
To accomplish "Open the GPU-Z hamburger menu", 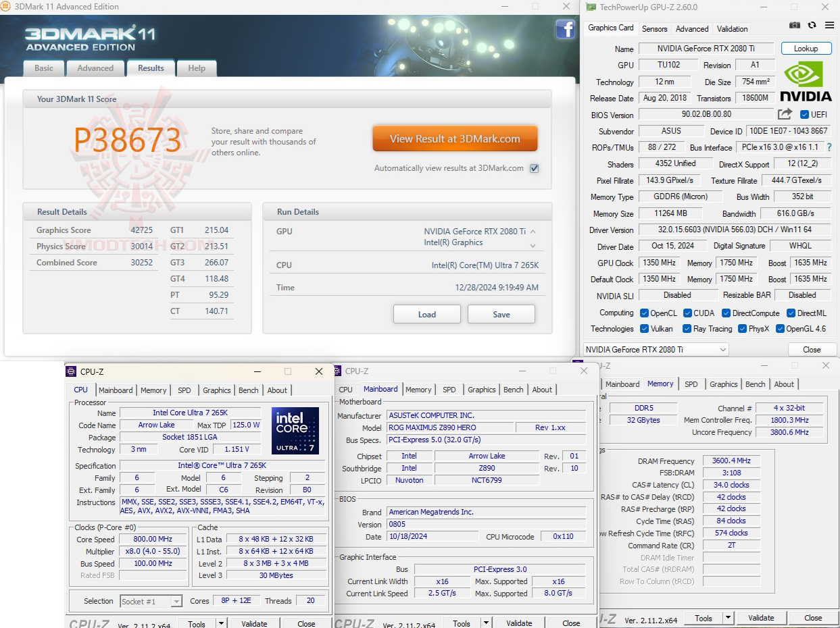I will click(x=829, y=25).
